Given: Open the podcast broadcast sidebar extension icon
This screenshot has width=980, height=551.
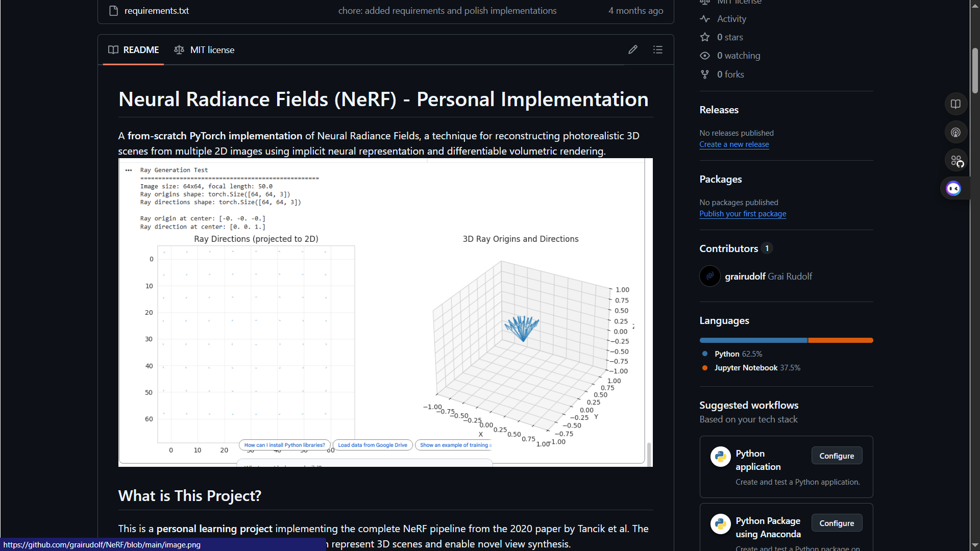Looking at the screenshot, I should coord(956,133).
